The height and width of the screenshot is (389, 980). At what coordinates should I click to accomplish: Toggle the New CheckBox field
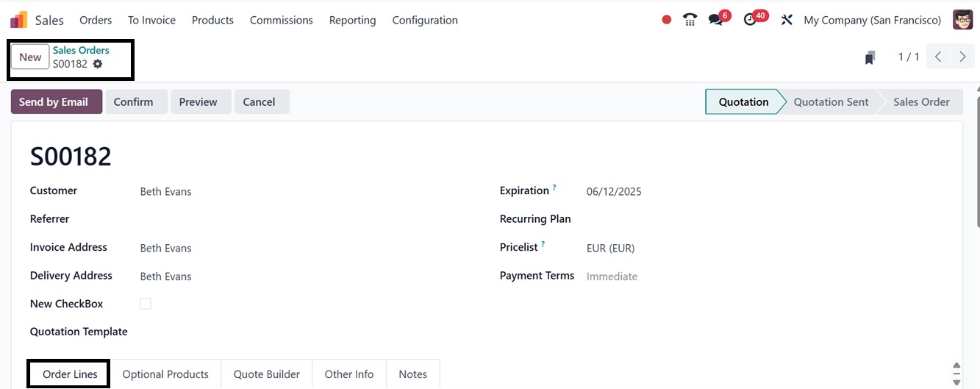tap(146, 304)
